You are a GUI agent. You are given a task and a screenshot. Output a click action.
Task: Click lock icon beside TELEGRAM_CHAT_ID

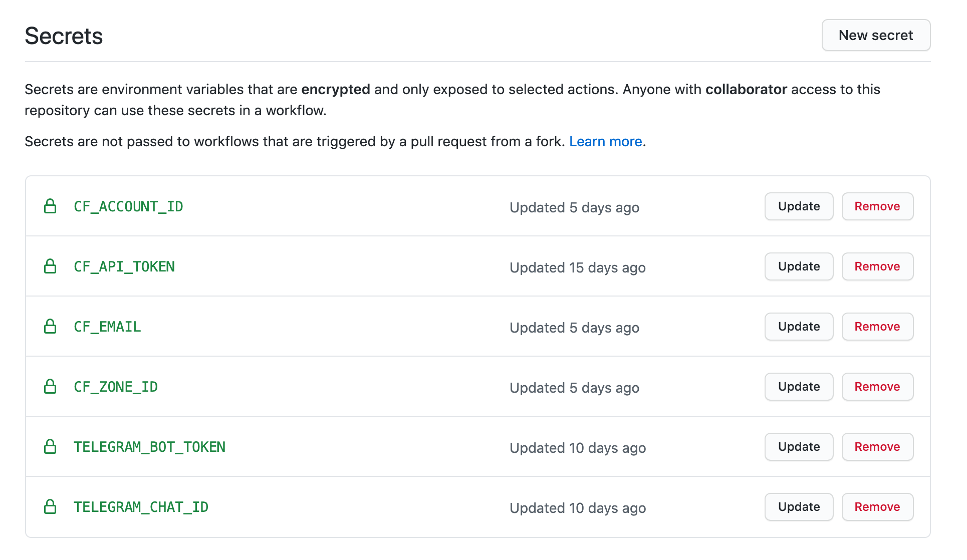pyautogui.click(x=50, y=507)
